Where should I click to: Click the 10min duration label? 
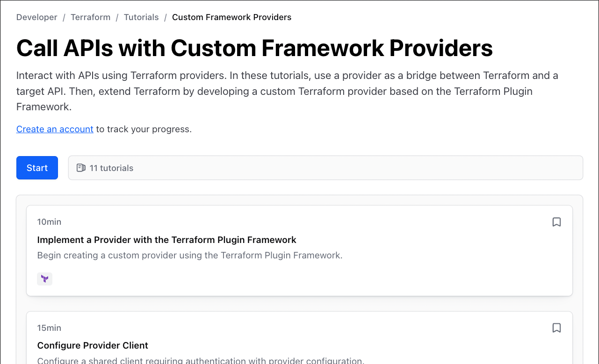[x=49, y=222]
